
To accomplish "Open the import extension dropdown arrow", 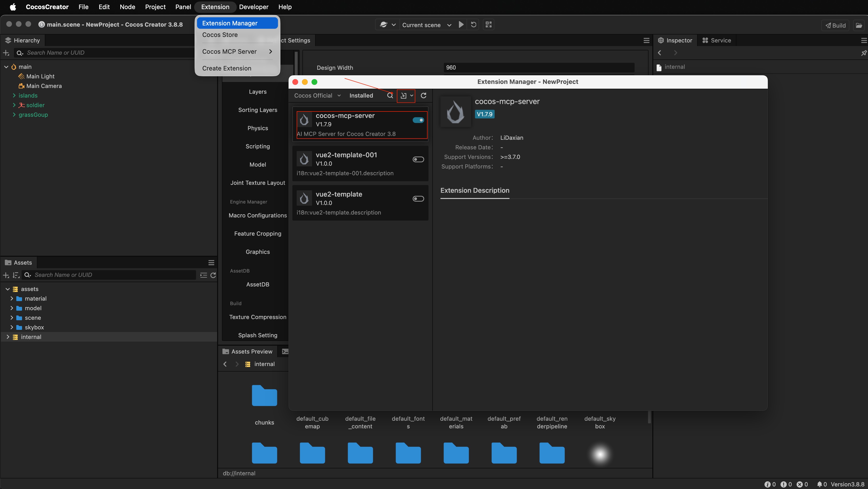I will (x=411, y=96).
